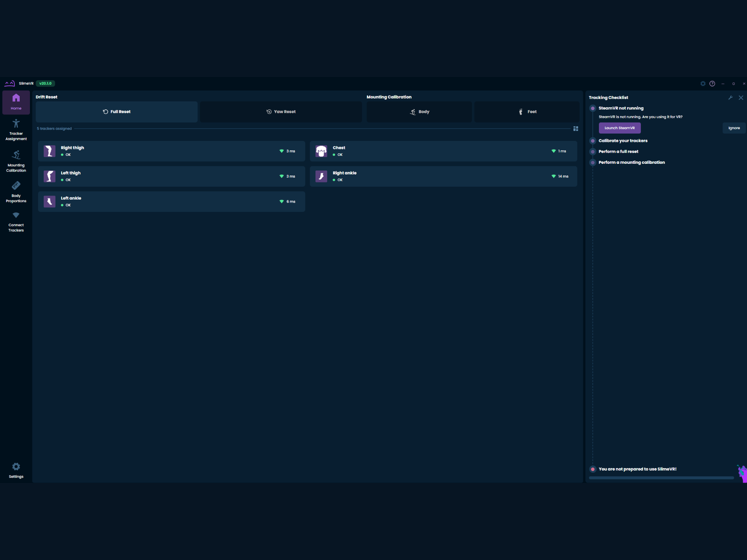Open Connect Trackers from the sidebar

pos(16,222)
